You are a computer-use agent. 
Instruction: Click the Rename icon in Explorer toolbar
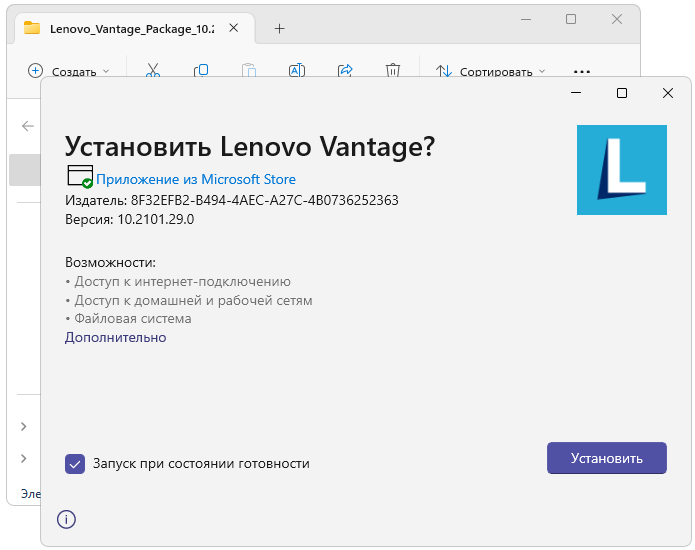pos(297,71)
